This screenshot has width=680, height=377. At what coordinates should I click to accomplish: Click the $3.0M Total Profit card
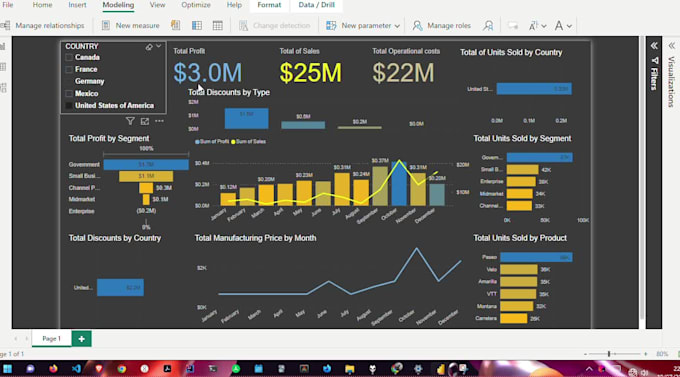pos(208,72)
